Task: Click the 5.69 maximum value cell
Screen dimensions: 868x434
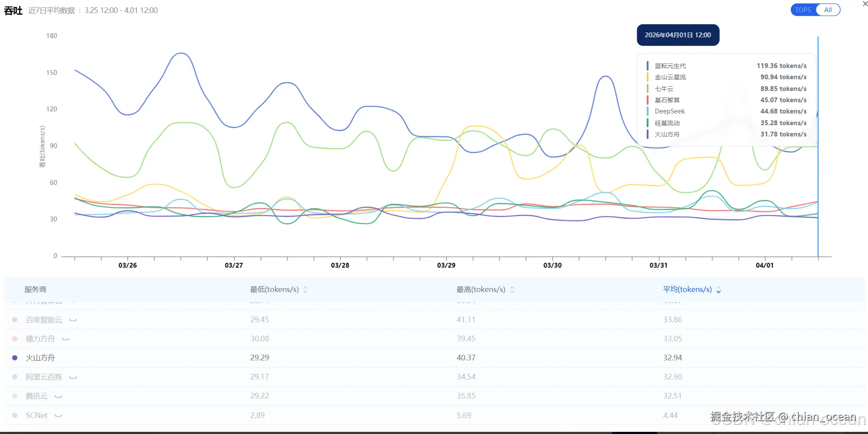Action: [464, 415]
